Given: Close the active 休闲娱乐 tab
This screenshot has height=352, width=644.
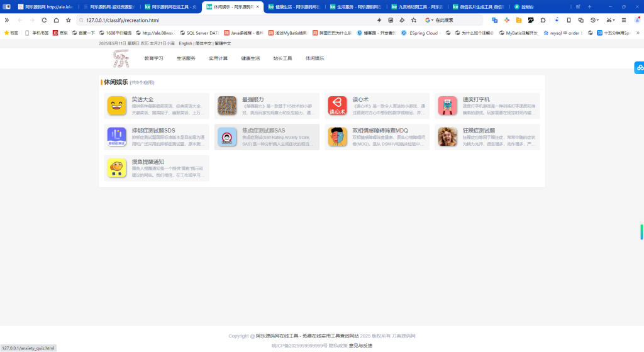Looking at the screenshot, I should (257, 6).
